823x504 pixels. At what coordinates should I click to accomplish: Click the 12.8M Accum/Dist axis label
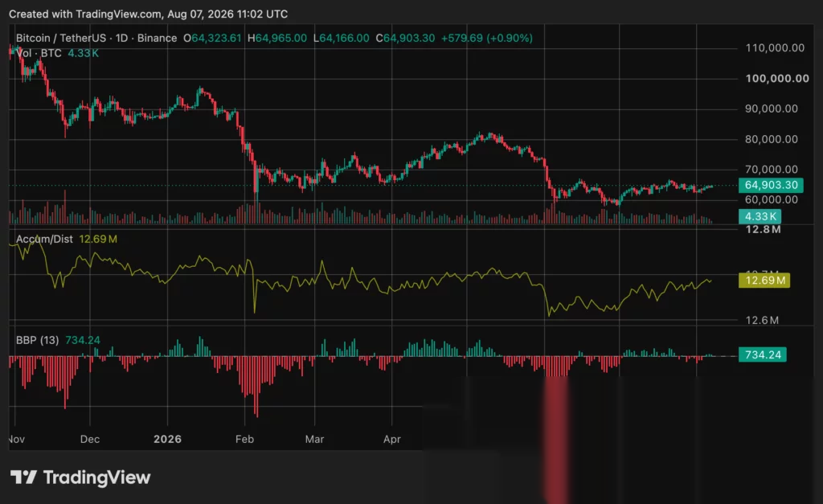click(764, 229)
